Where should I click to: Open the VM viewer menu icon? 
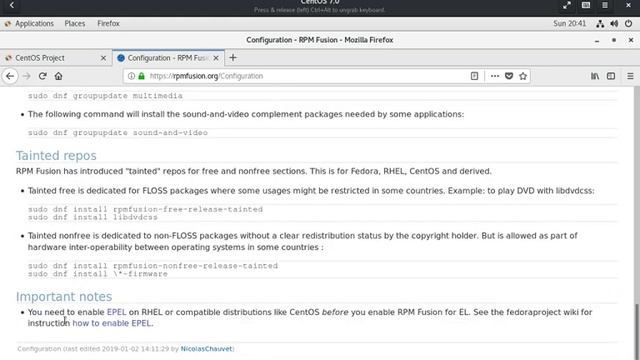pos(605,5)
